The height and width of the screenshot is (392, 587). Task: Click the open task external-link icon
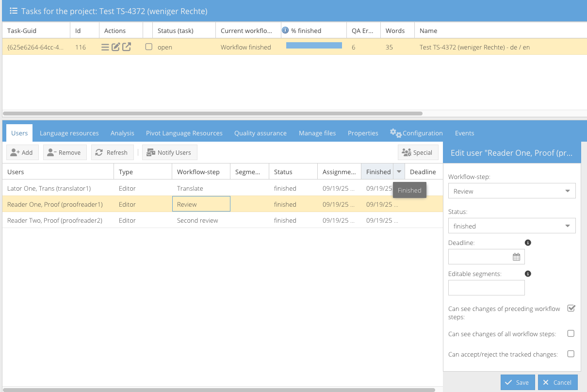(x=127, y=47)
